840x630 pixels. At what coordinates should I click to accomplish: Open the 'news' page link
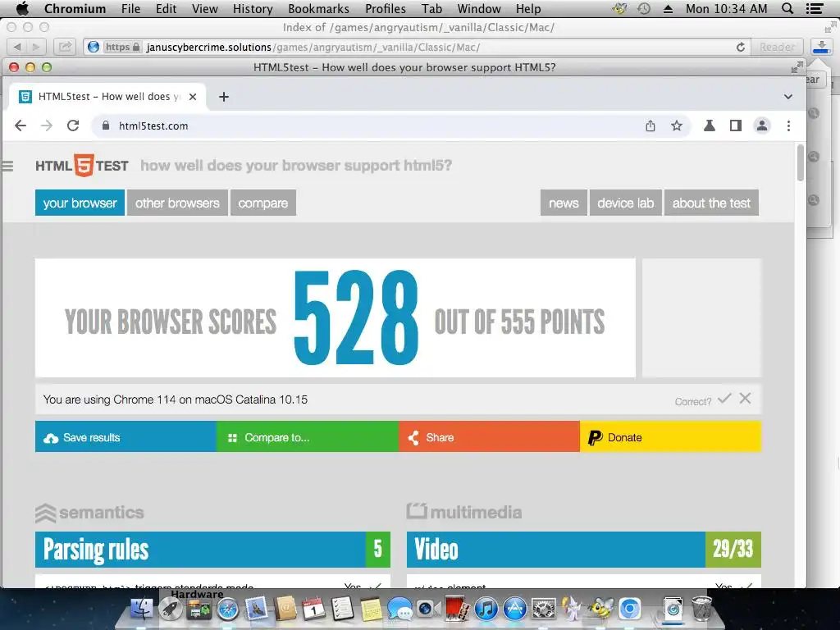click(564, 203)
